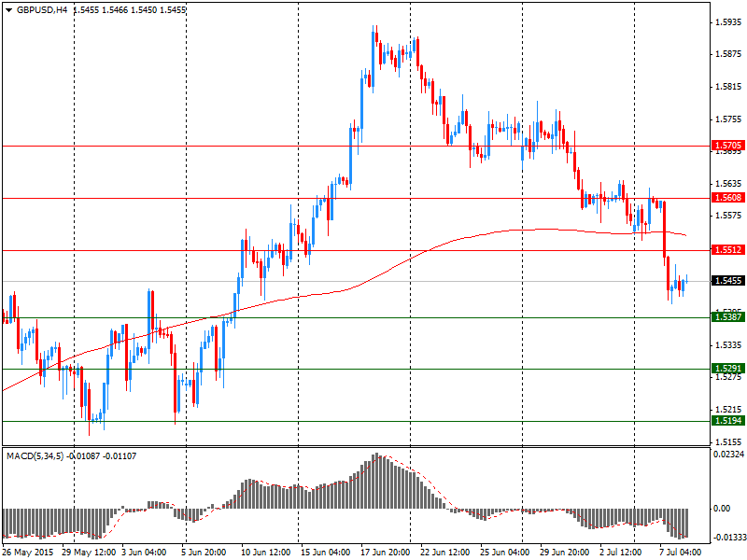Click the 25 Jun 04:00 time label

(505, 553)
